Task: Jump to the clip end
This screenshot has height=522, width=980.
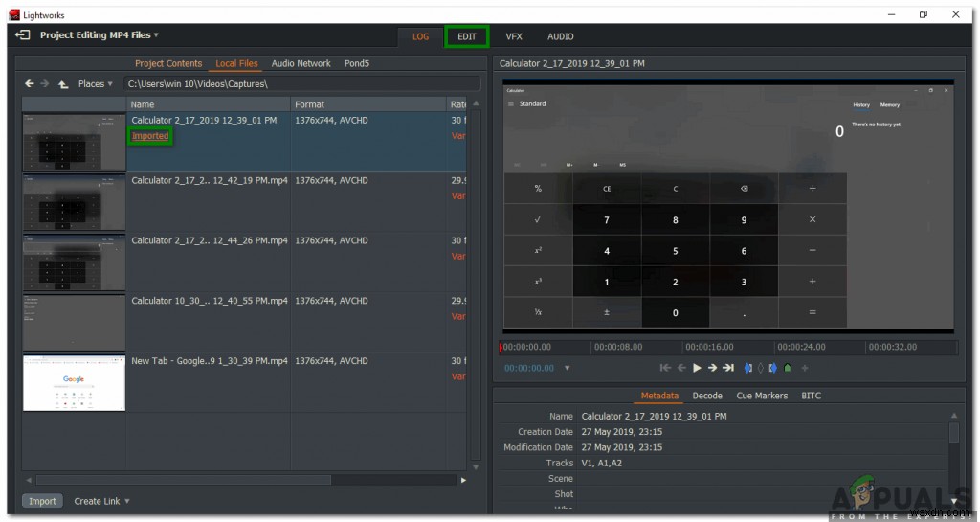Action: tap(728, 368)
